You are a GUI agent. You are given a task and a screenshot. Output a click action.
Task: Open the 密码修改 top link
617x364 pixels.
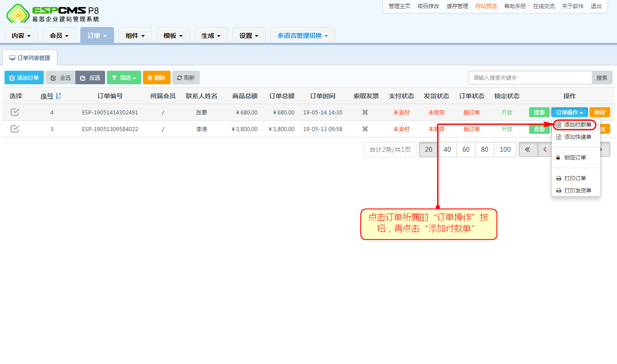(428, 6)
